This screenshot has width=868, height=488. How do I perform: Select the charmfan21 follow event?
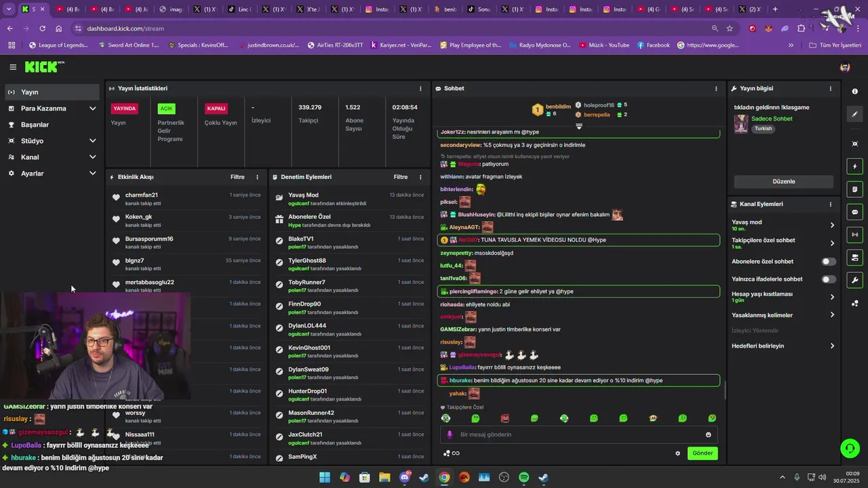186,199
